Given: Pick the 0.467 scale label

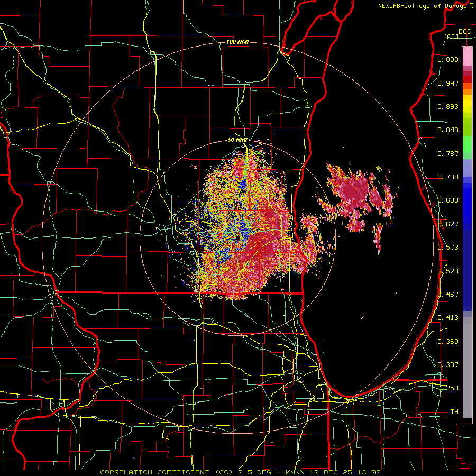Looking at the screenshot, I should 448,295.
